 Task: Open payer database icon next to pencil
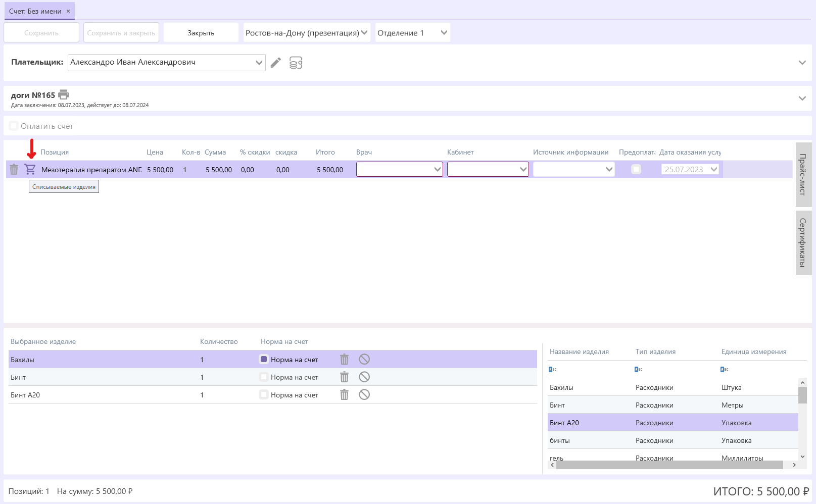pyautogui.click(x=296, y=63)
